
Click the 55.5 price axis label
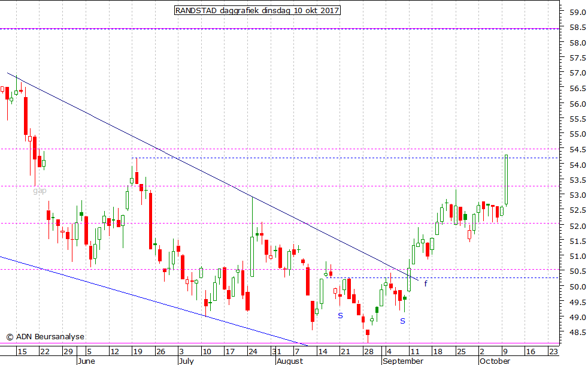tap(577, 119)
